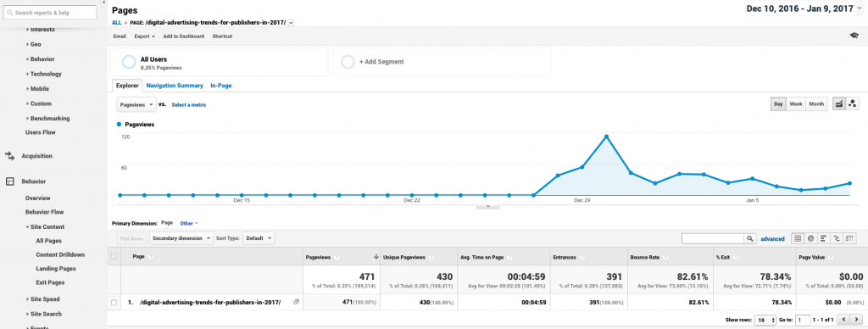868x329 pixels.
Task: Open the page path breadcrumb dropdown
Action: [292, 23]
